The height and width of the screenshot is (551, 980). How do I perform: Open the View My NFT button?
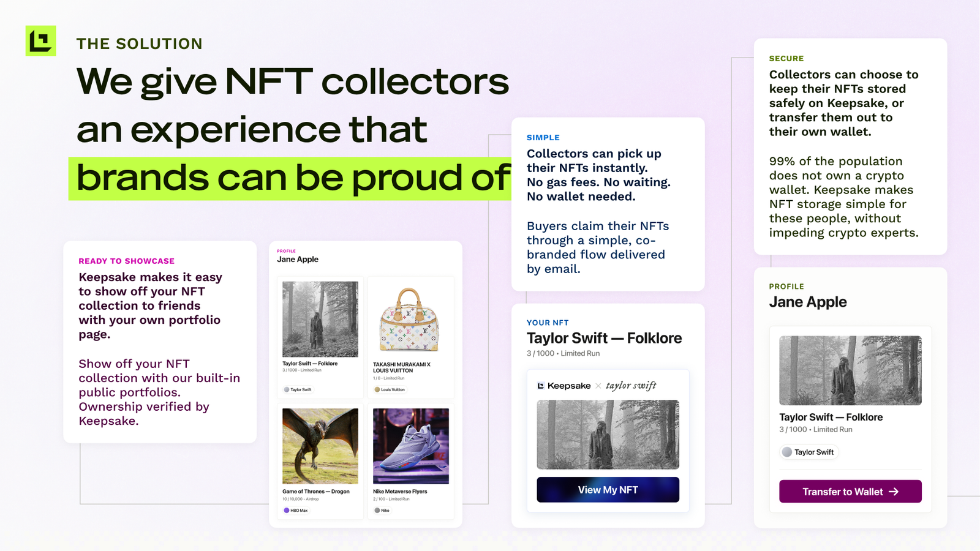click(608, 490)
